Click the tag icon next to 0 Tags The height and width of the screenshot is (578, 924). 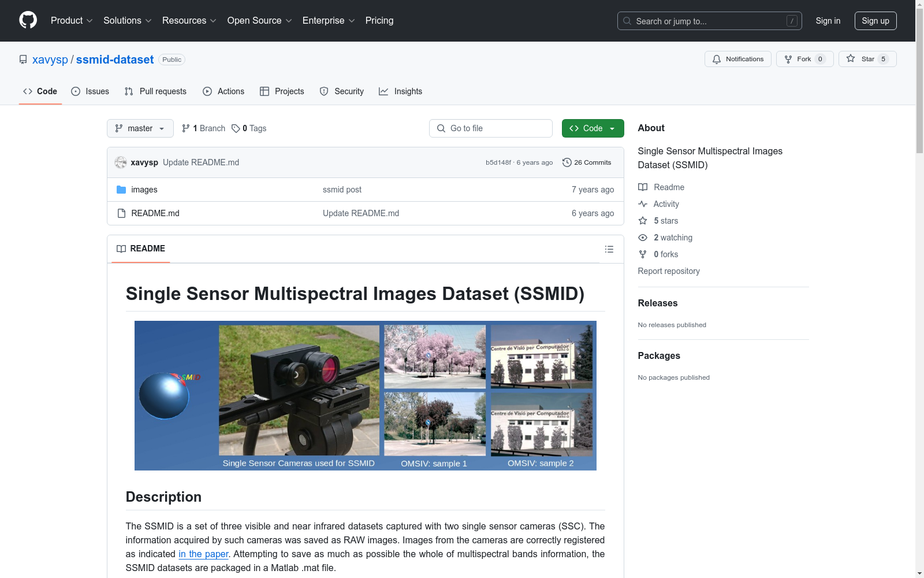click(x=236, y=128)
